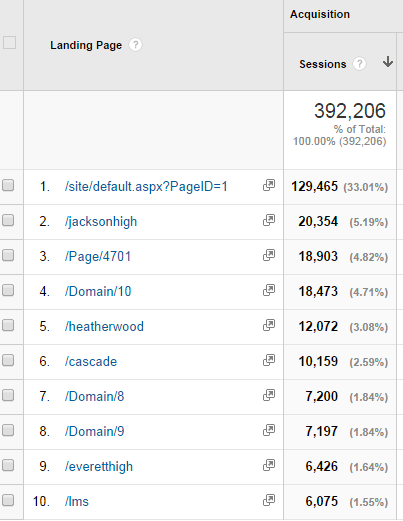Sort by Landing Page column header
403x521 pixels.
coord(86,45)
